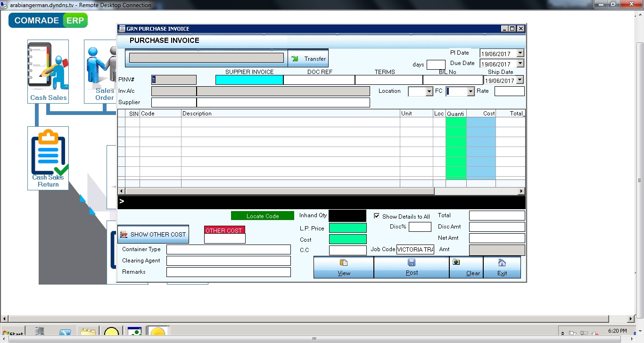This screenshot has width=644, height=343.
Task: Open the Location dropdown
Action: pos(428,91)
